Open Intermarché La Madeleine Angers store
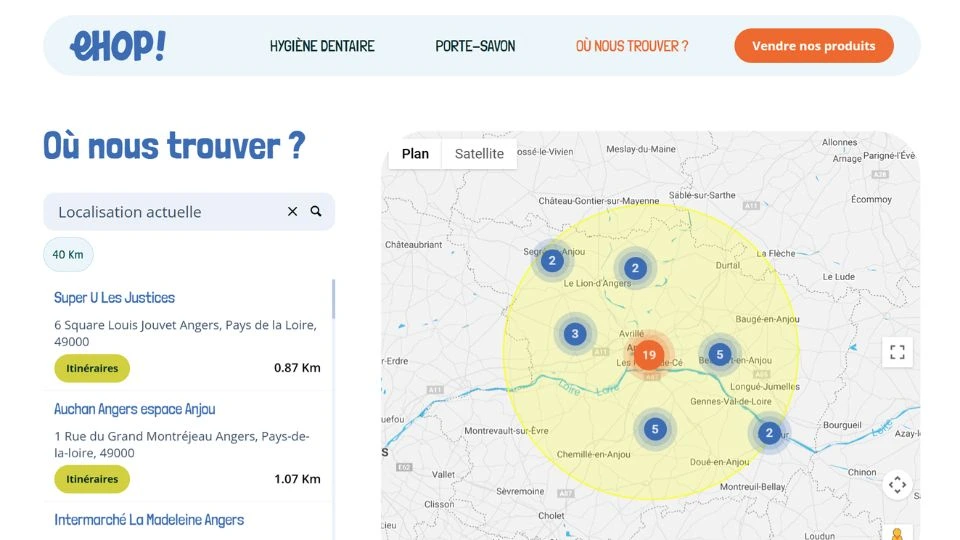 pyautogui.click(x=149, y=520)
